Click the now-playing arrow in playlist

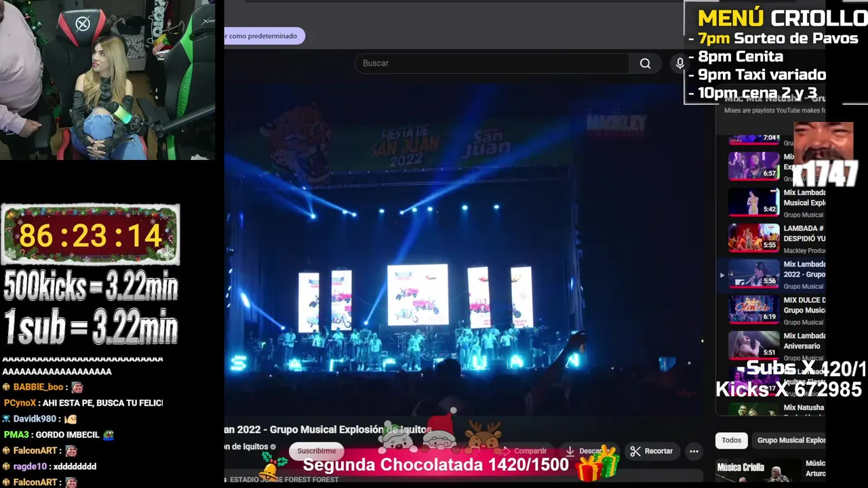pos(722,275)
